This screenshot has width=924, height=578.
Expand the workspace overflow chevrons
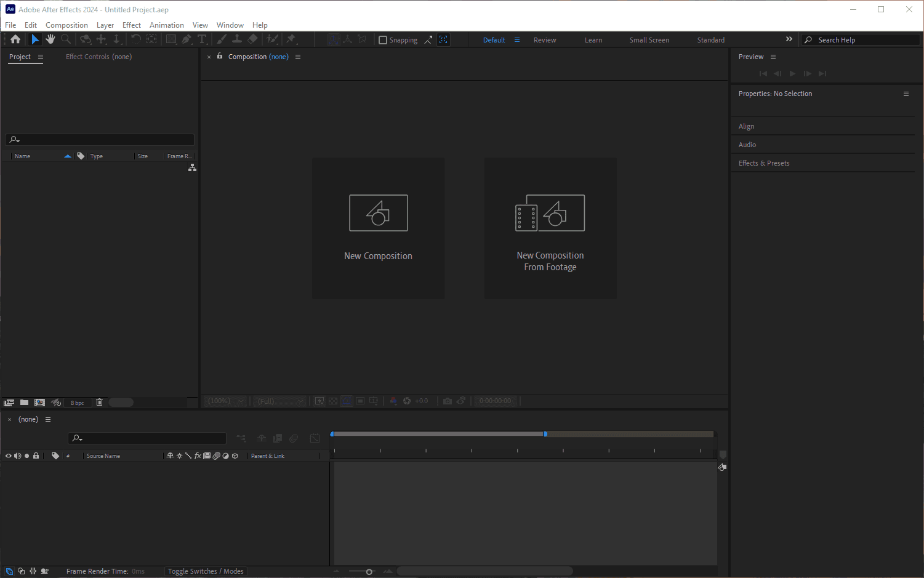pos(789,39)
